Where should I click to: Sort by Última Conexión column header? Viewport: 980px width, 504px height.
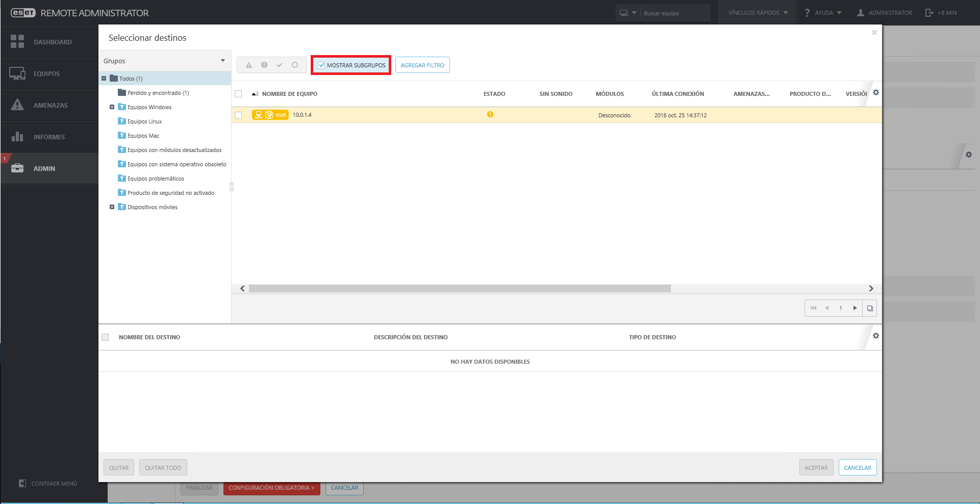[677, 94]
